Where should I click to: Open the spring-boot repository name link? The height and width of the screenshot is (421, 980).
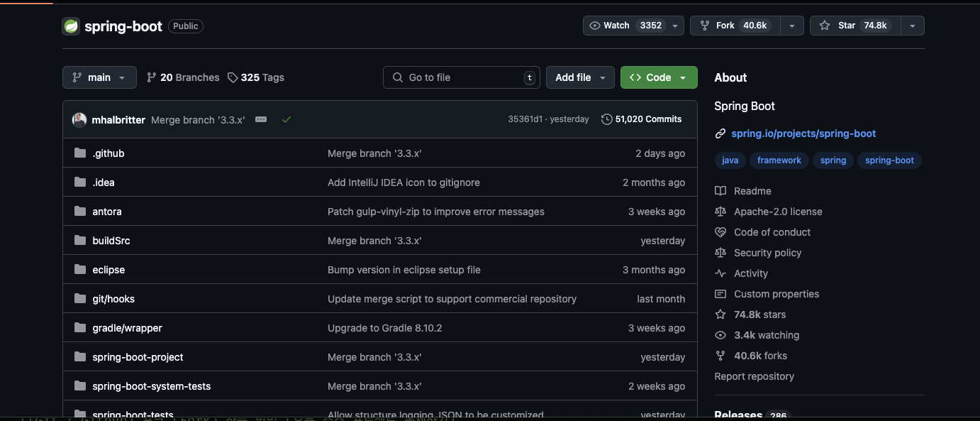123,26
